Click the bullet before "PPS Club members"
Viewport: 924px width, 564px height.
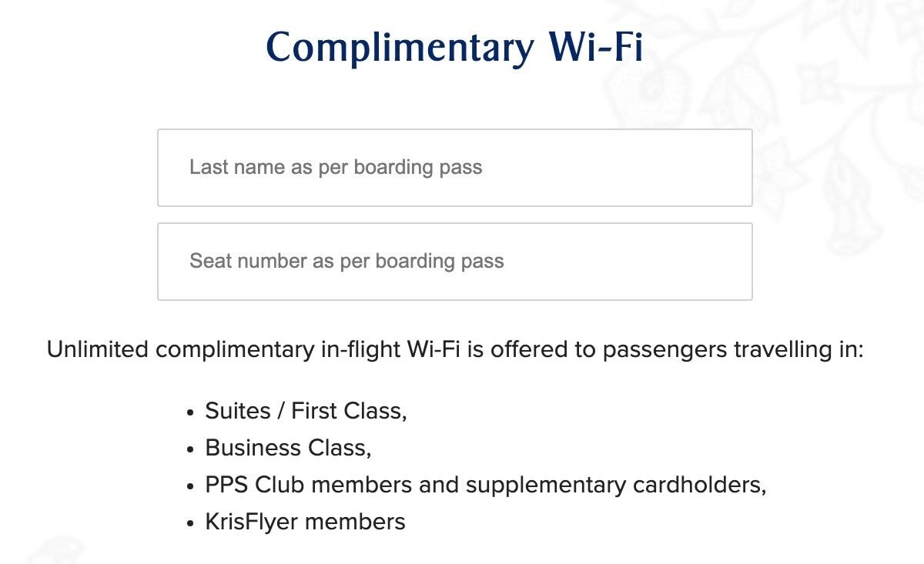click(190, 488)
